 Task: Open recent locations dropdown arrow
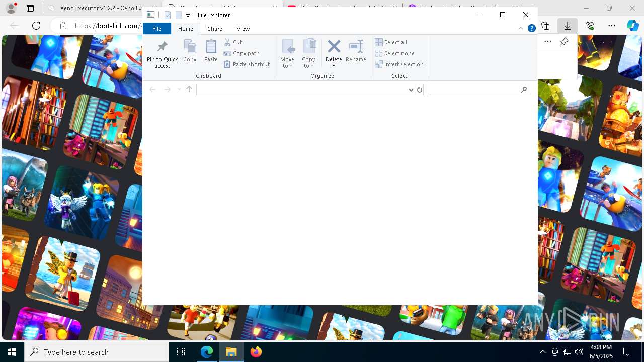click(x=179, y=89)
